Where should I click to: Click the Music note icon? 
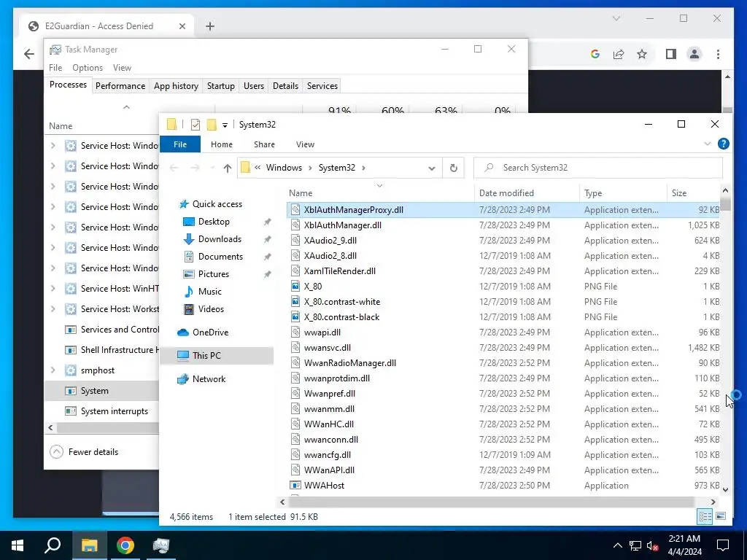tap(189, 292)
